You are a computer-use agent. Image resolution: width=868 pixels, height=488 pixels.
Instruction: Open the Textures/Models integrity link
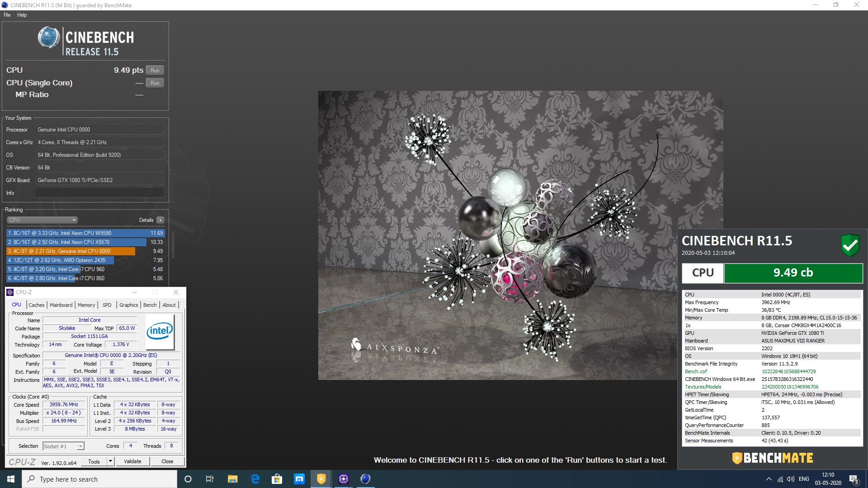tap(703, 387)
